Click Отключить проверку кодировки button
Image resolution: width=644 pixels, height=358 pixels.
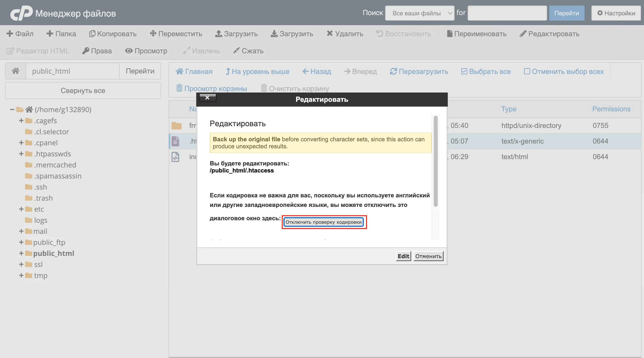(x=324, y=222)
